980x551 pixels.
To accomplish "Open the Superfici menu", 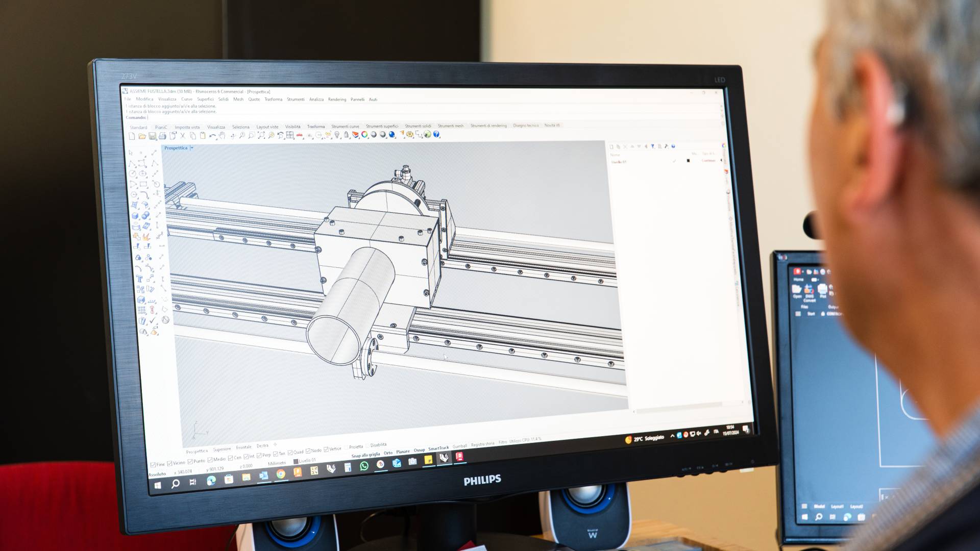I will coord(205,99).
